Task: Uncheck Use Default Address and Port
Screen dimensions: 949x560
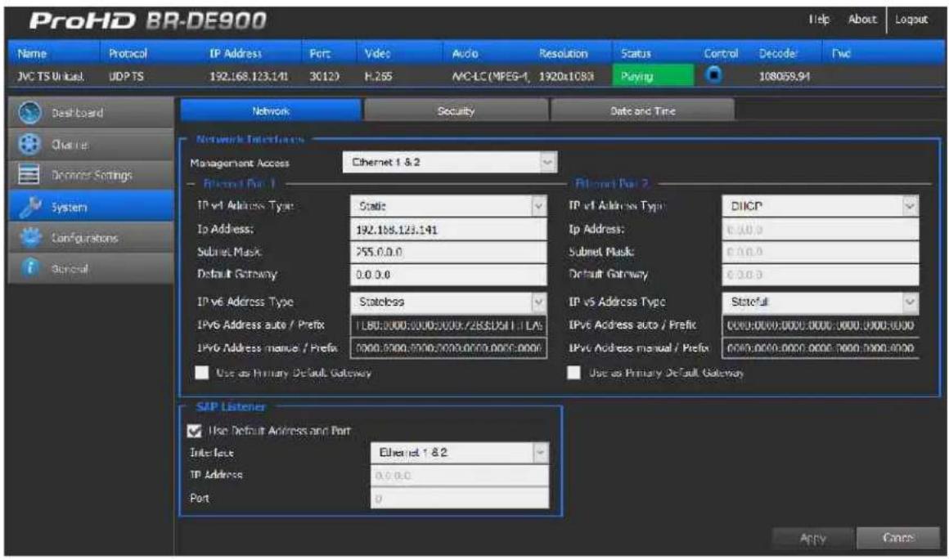Action: tap(195, 431)
